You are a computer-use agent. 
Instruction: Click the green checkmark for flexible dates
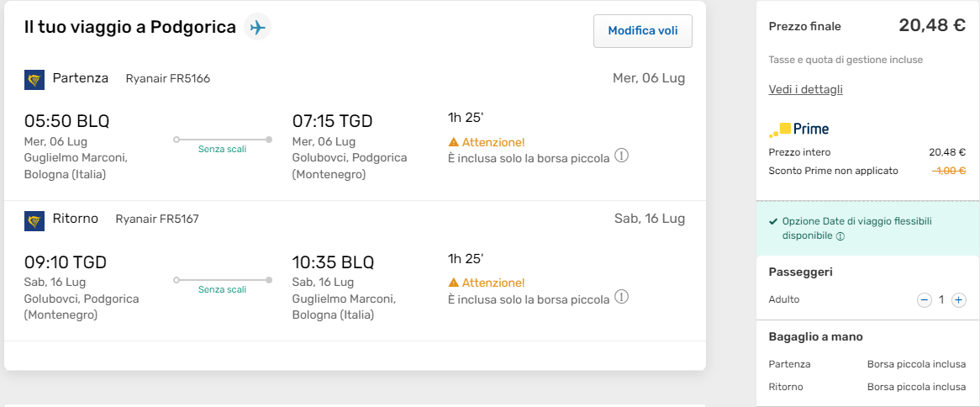pos(773,222)
